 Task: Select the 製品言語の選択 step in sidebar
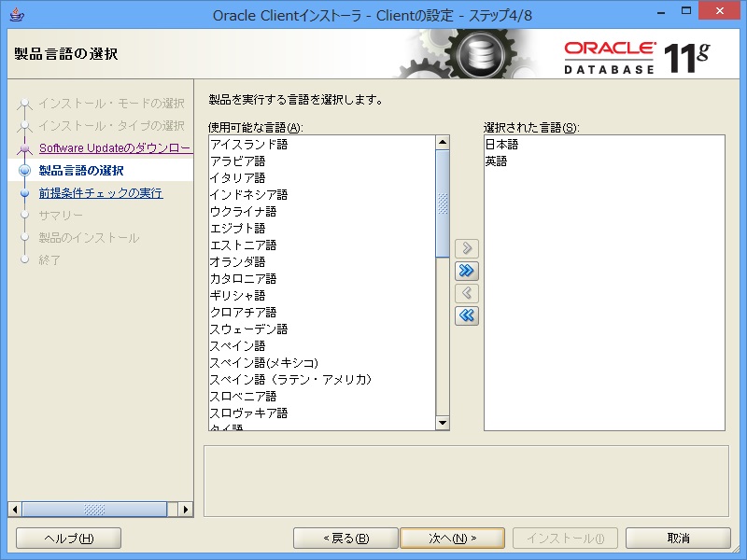coord(81,171)
